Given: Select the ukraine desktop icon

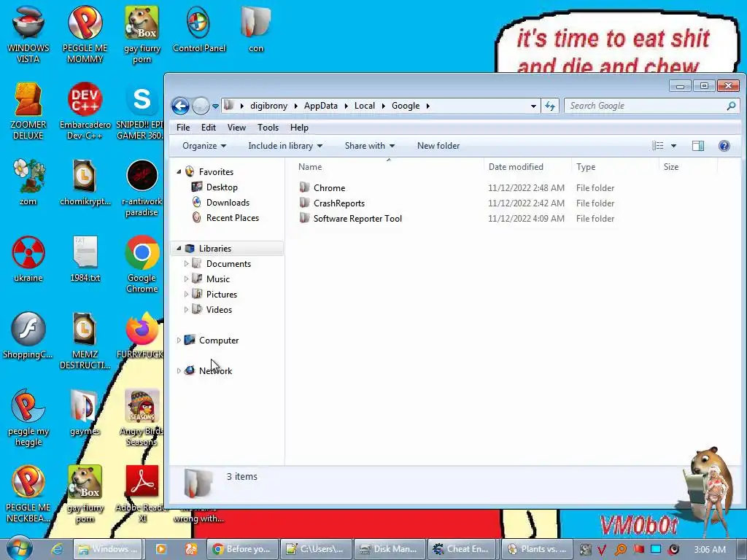Looking at the screenshot, I should coord(28,259).
